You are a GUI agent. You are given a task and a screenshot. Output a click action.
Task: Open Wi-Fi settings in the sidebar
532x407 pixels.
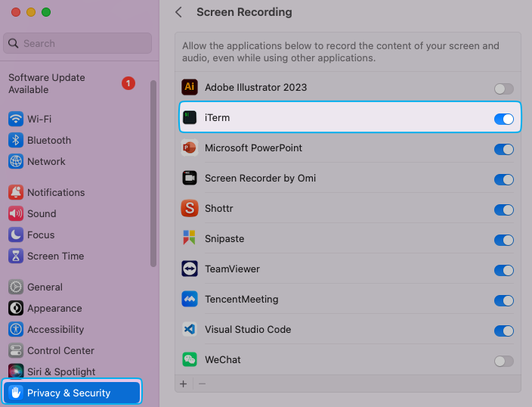click(x=39, y=120)
